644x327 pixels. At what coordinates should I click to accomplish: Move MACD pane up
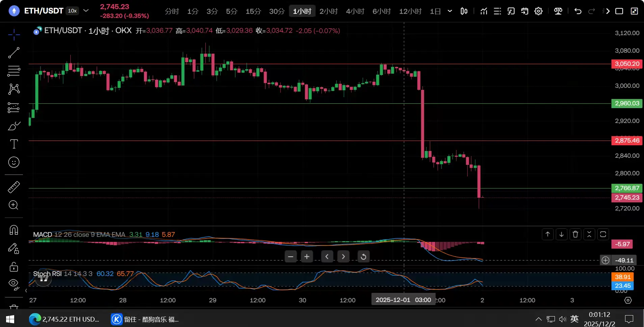point(548,234)
